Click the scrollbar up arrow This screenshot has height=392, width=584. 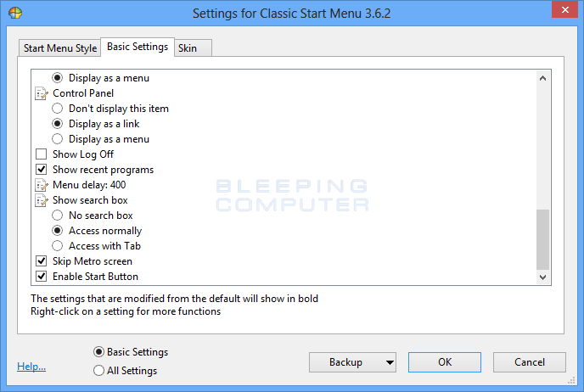[542, 78]
